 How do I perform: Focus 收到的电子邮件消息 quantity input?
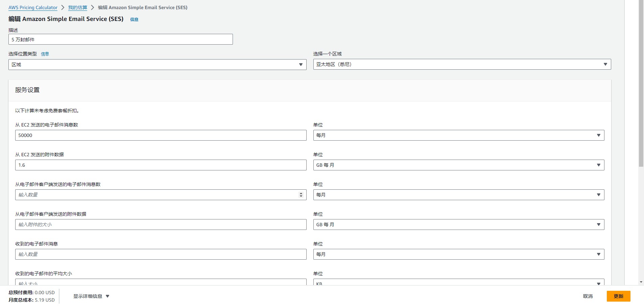pyautogui.click(x=161, y=254)
